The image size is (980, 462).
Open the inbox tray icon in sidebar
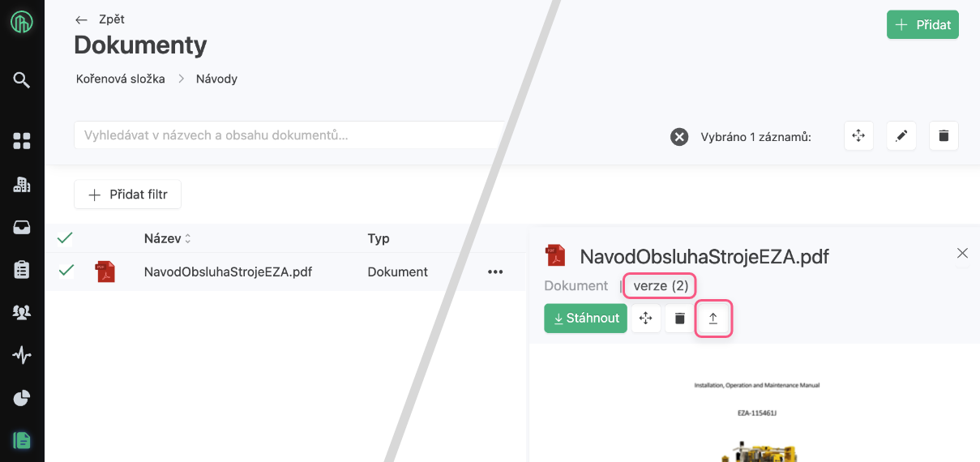click(22, 228)
